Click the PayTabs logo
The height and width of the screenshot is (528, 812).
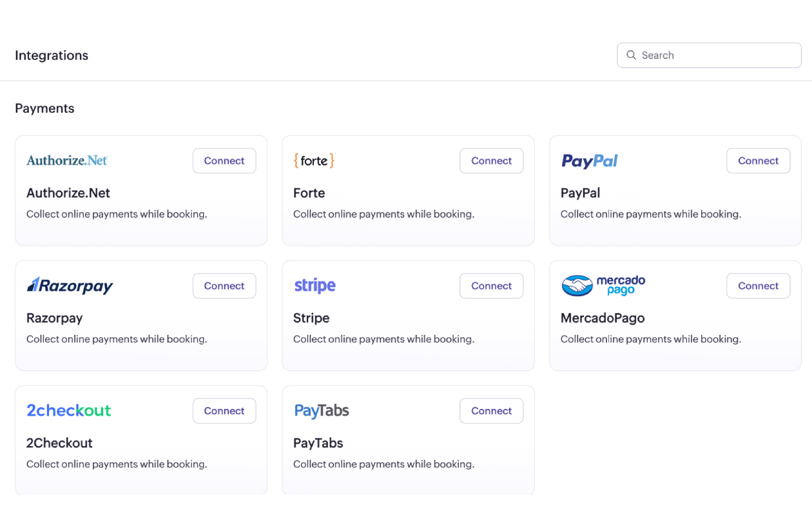[x=322, y=410]
